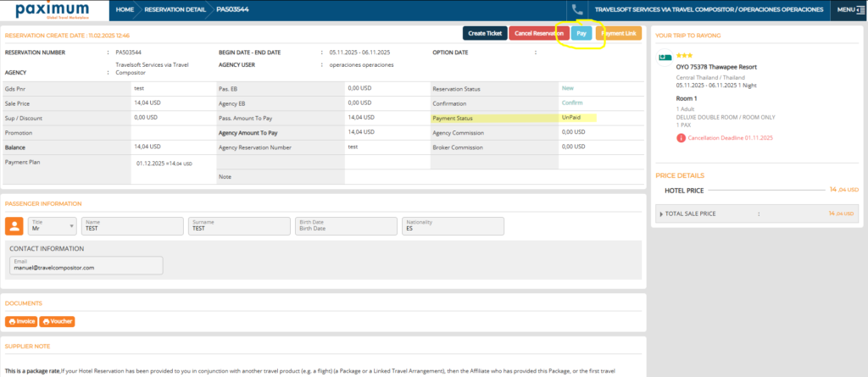
Task: Expand the Total Sale Price row
Action: pyautogui.click(x=662, y=214)
